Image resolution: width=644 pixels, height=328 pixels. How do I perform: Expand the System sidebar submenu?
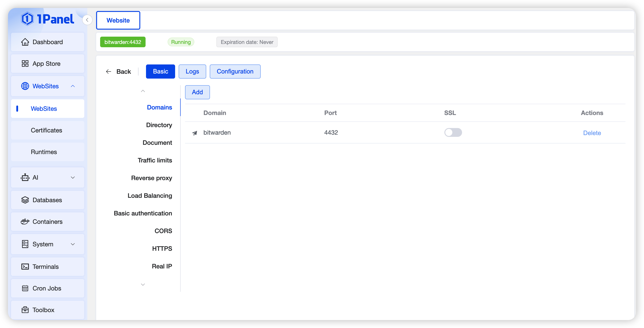[x=73, y=244]
